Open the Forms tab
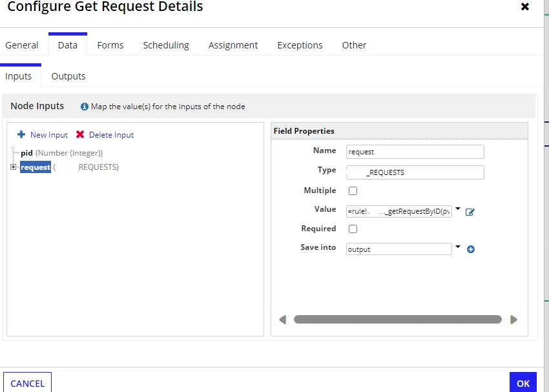This screenshot has width=549, height=392. (x=110, y=45)
